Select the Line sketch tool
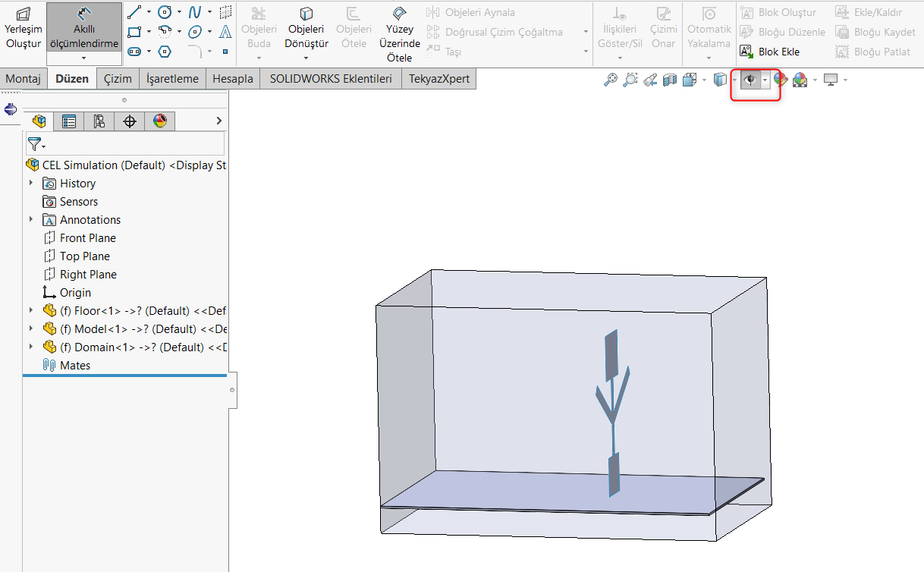 pyautogui.click(x=135, y=12)
